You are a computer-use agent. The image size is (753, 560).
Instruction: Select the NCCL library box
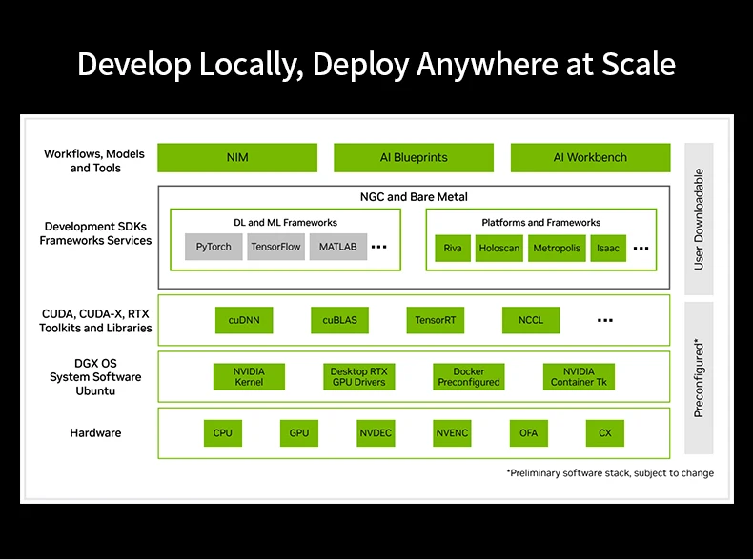coord(531,320)
